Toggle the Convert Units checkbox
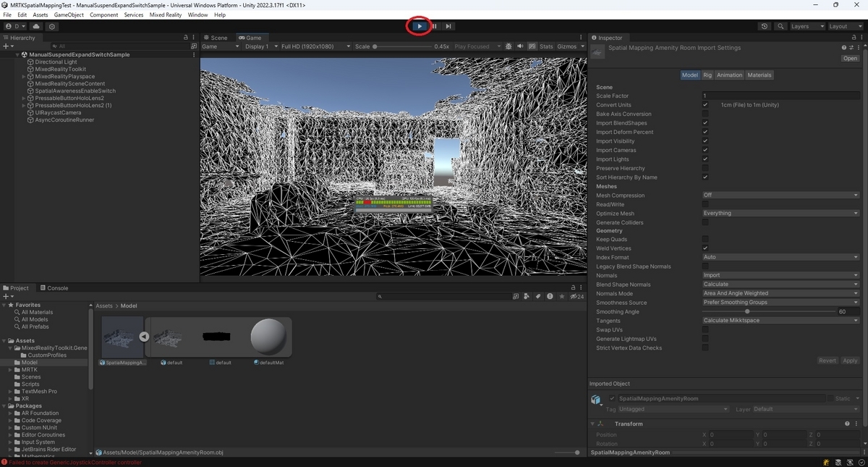The height and width of the screenshot is (467, 868). [705, 105]
